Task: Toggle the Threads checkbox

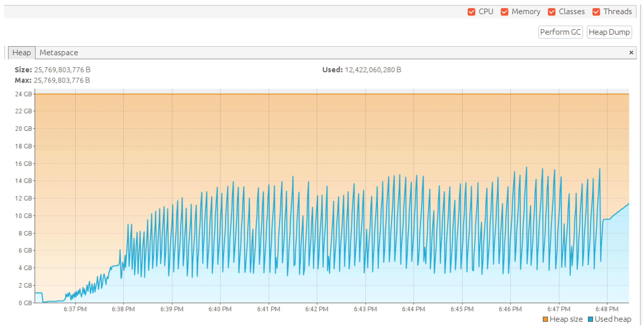Action: pos(596,12)
